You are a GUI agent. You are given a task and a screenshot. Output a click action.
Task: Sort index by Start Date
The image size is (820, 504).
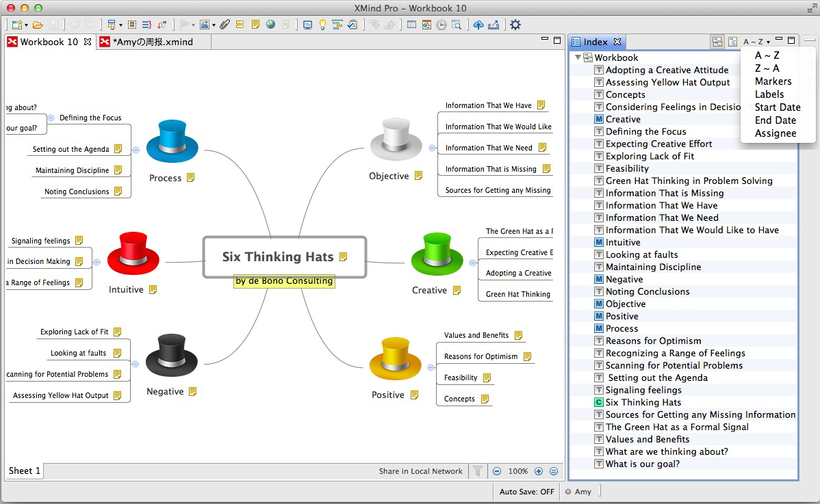778,107
